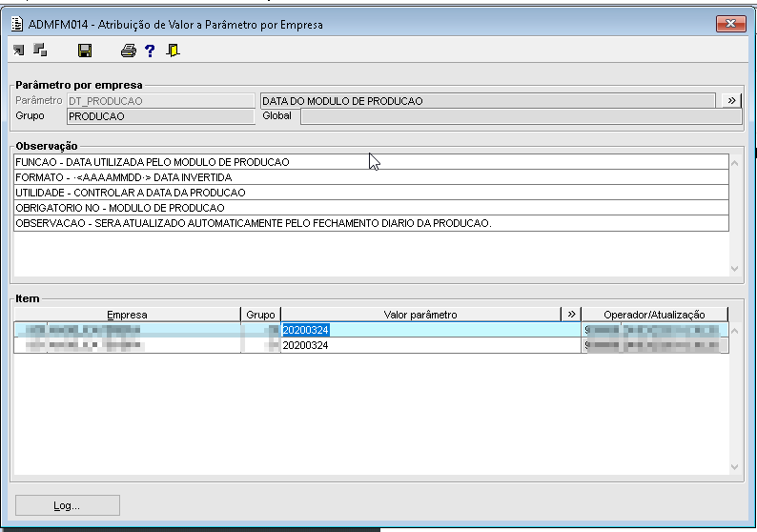Click the Empresa column header

pos(127,315)
